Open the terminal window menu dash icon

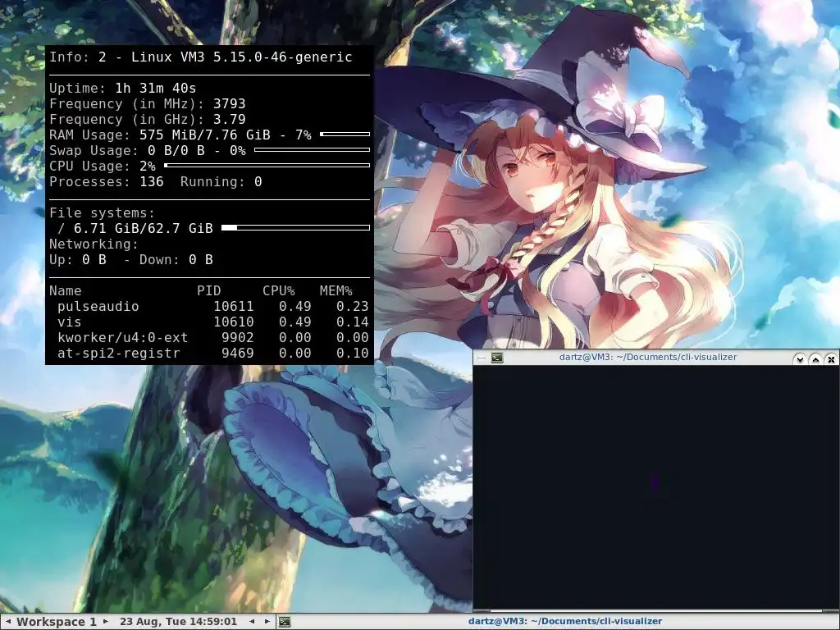click(x=481, y=358)
